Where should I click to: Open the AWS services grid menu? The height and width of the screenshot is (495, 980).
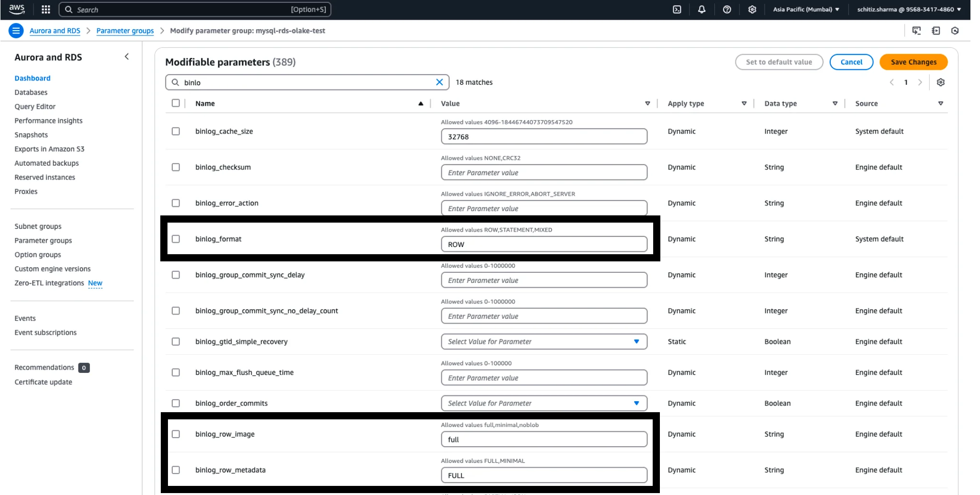point(46,10)
